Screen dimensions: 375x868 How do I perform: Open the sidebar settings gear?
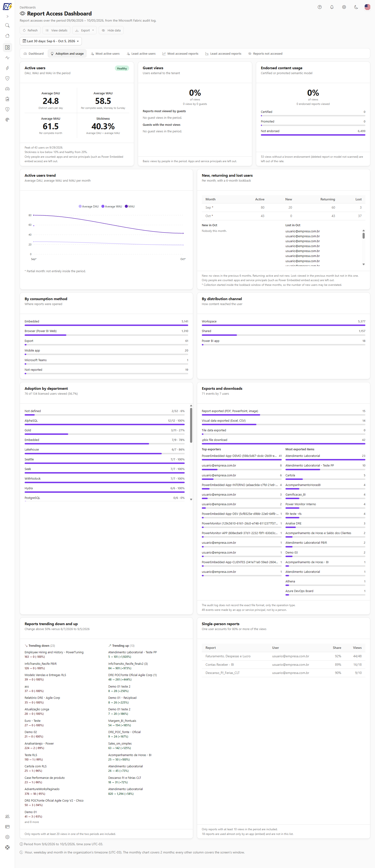[7, 837]
